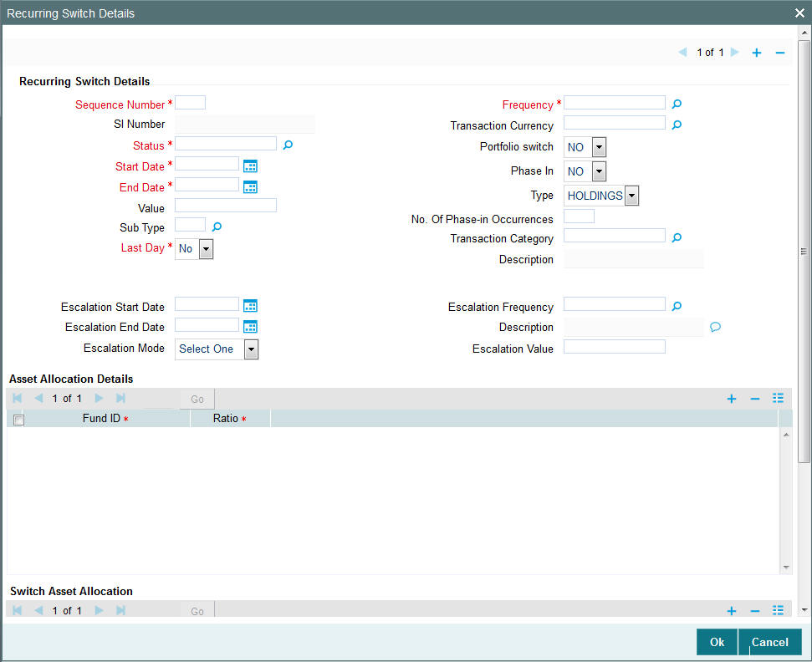The image size is (812, 662).
Task: Open Status lookup search icon
Action: pyautogui.click(x=288, y=145)
